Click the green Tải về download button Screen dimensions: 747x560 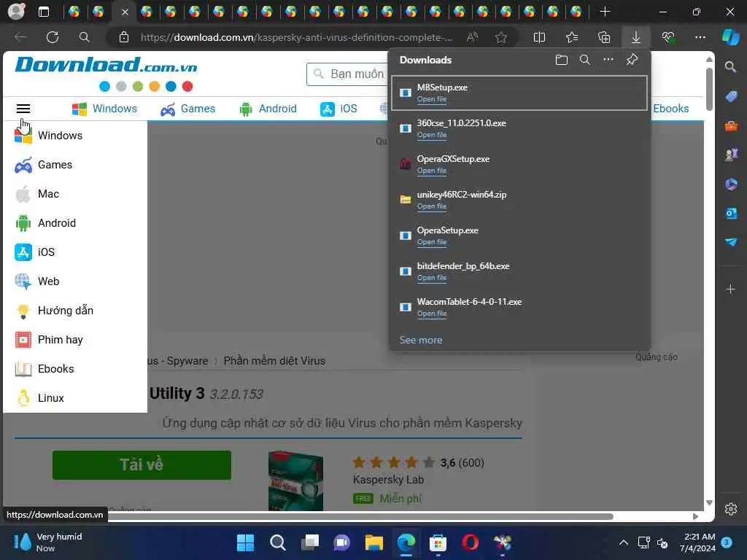pyautogui.click(x=142, y=464)
